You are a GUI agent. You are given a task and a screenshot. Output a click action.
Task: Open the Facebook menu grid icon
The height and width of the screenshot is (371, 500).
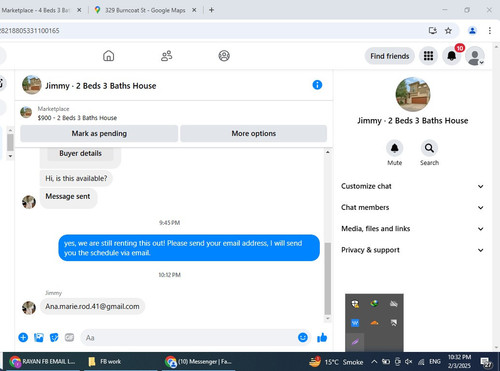[428, 56]
